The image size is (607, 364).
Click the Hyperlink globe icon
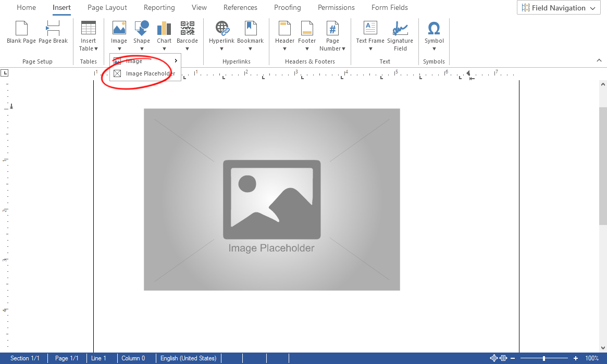(222, 28)
